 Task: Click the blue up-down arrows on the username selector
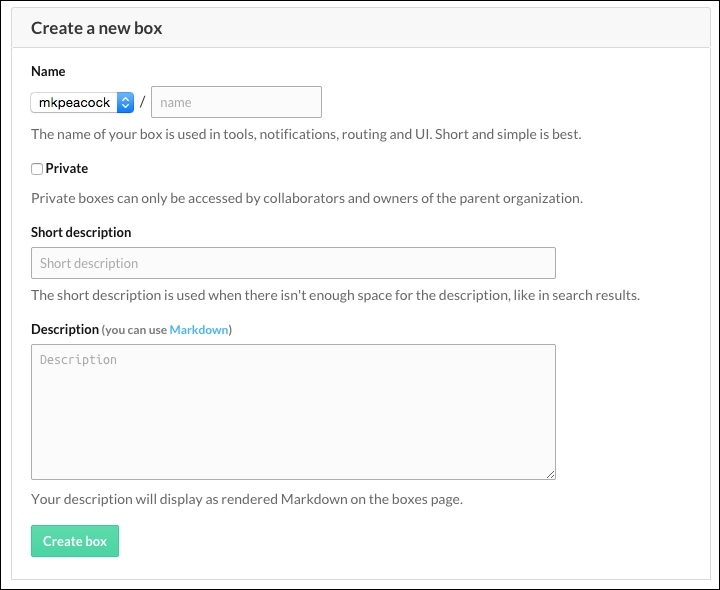click(x=125, y=102)
